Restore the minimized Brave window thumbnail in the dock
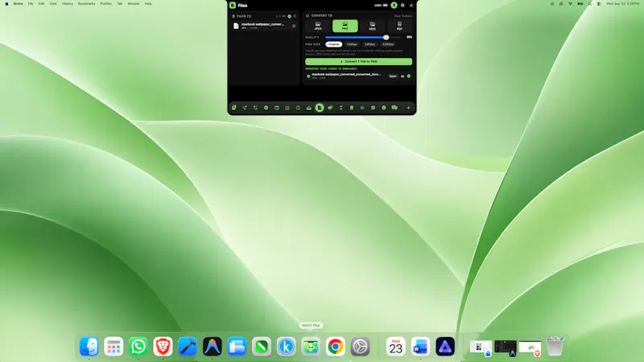The height and width of the screenshot is (362, 644). (x=530, y=348)
